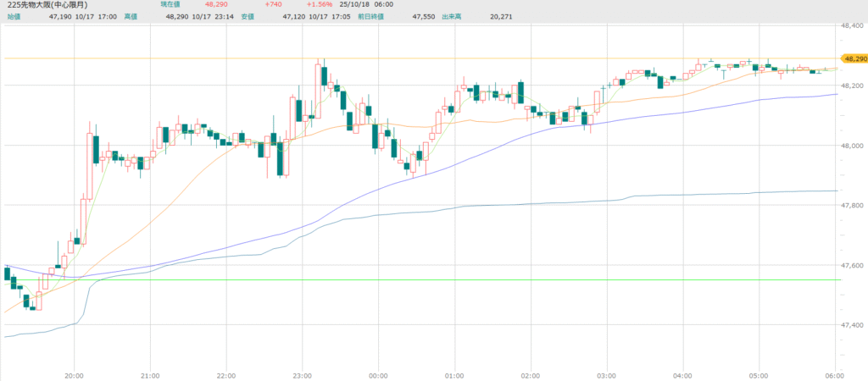The image size is (868, 381).
Task: Select the 20,271 volume figure
Action: tap(524, 16)
